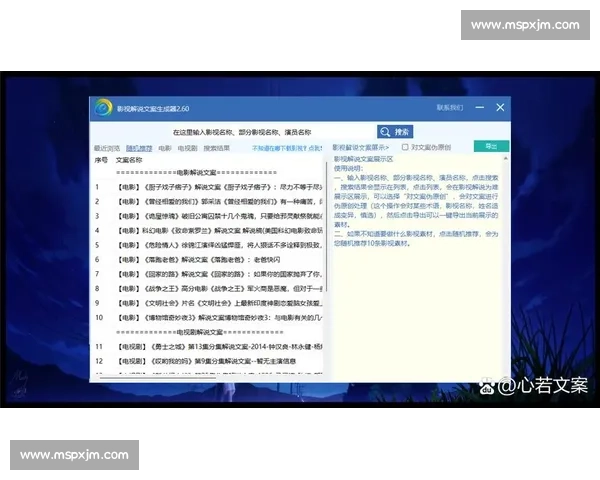
Task: Switch to the 随机推荐 tab
Action: tap(139, 148)
